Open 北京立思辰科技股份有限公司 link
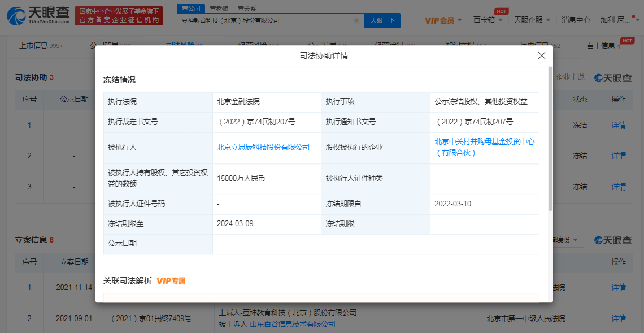Screen dimensions: 644x333 point(263,147)
